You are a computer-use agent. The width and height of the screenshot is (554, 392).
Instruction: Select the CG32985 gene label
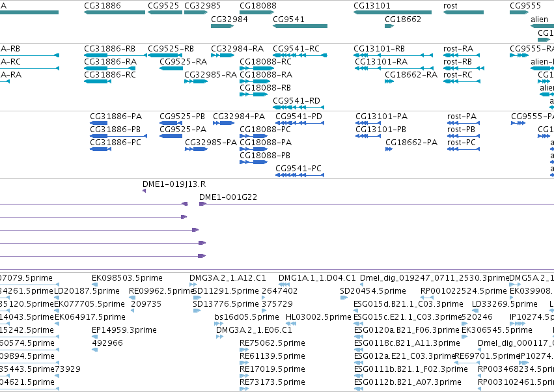coord(202,6)
